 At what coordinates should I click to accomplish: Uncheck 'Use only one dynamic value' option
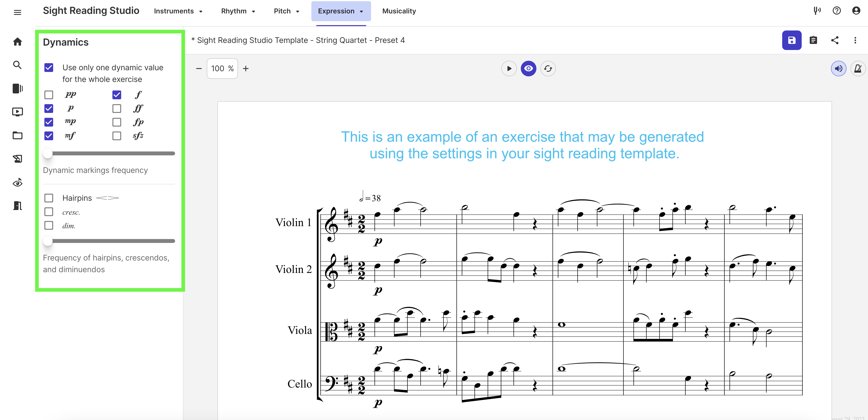click(x=49, y=68)
